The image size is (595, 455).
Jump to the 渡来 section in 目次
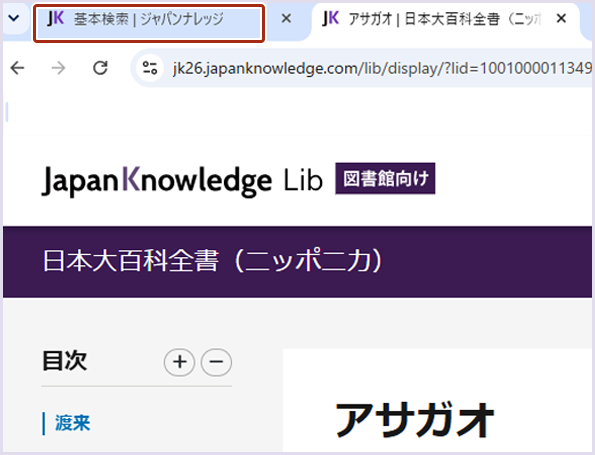coord(72,423)
